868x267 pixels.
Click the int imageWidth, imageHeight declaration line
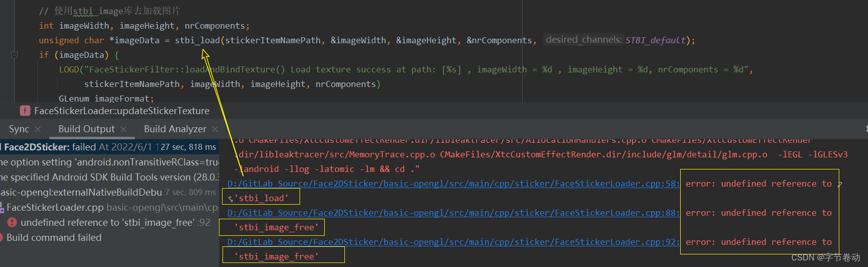[144, 26]
